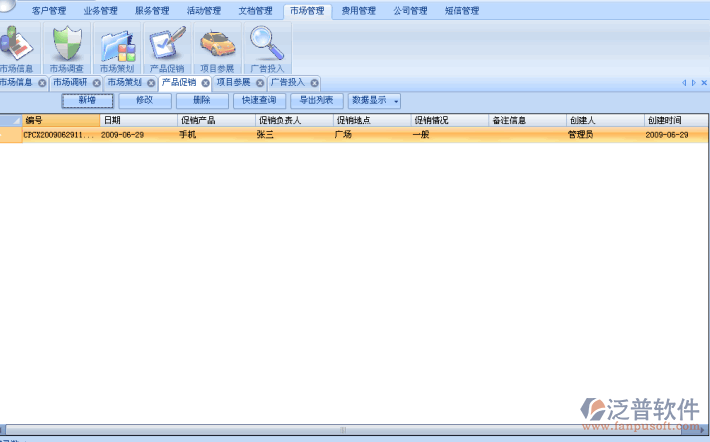The height and width of the screenshot is (442, 710).
Task: Switch to 费用管理 menu tab
Action: tap(359, 10)
